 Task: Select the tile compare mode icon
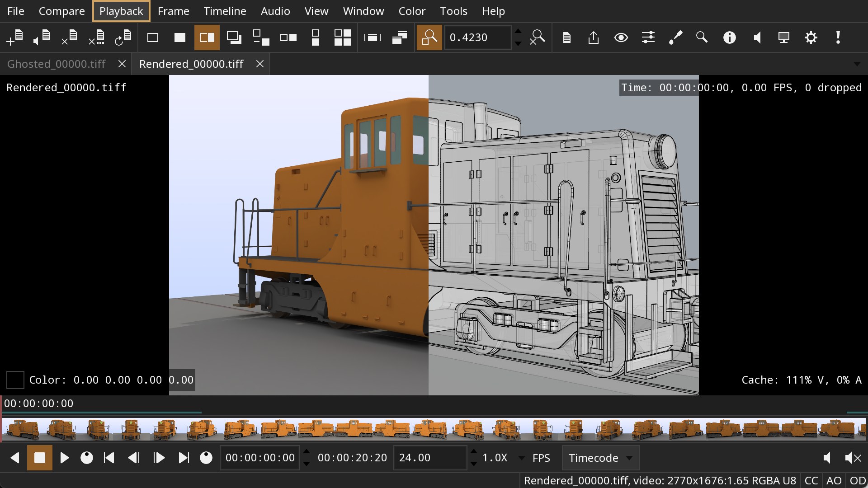click(x=342, y=38)
